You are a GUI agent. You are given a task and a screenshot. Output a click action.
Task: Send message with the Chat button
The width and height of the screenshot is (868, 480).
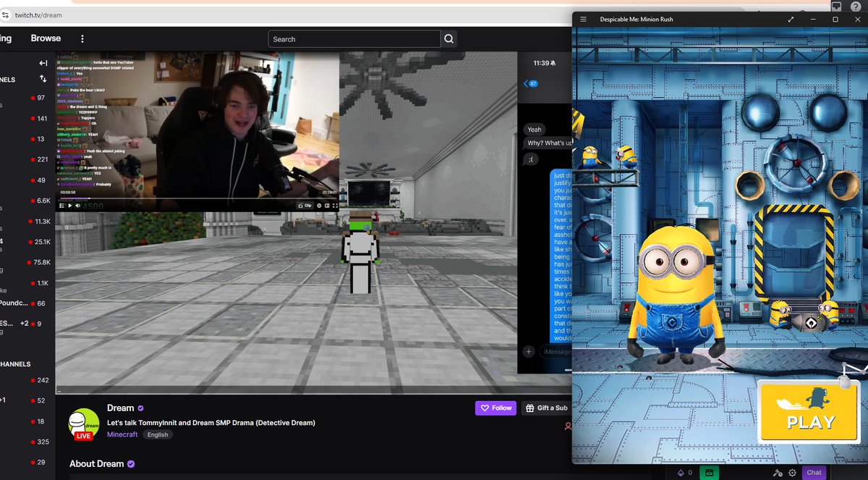click(814, 472)
